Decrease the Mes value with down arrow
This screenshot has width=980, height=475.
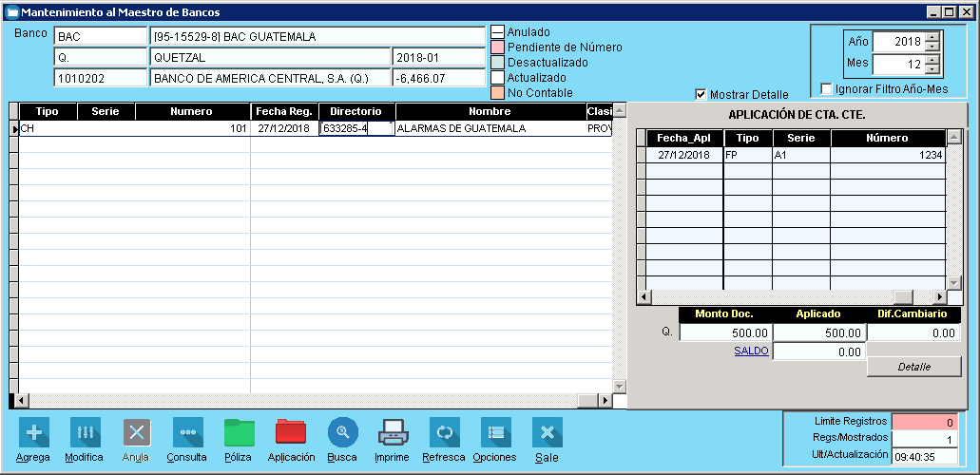click(932, 70)
